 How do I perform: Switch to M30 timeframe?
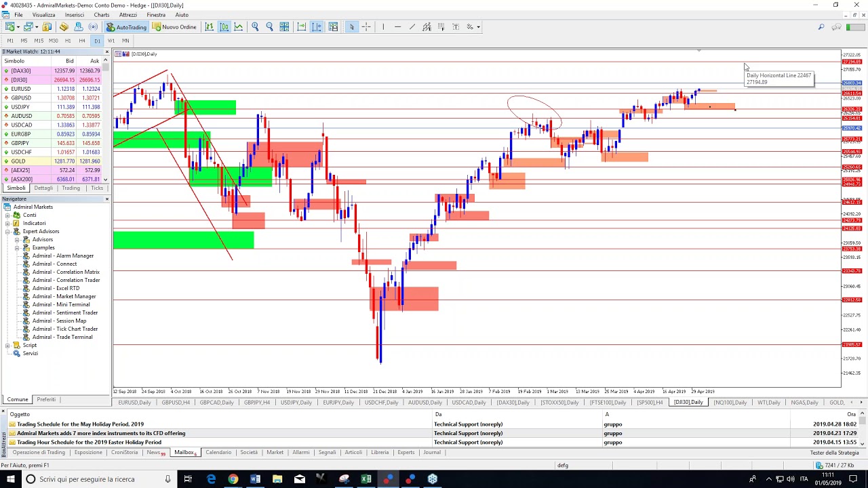(54, 41)
